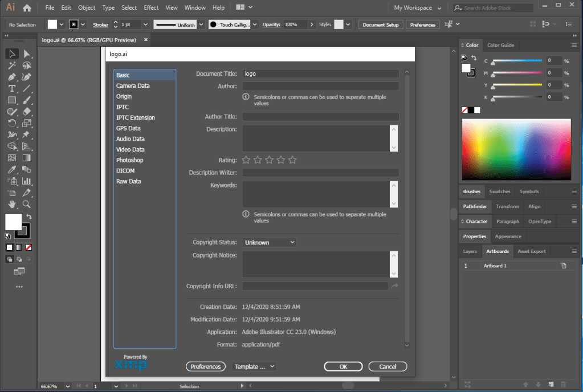The image size is (583, 392).
Task: Pick the Eyedropper tool in toolbar
Action: point(11,170)
